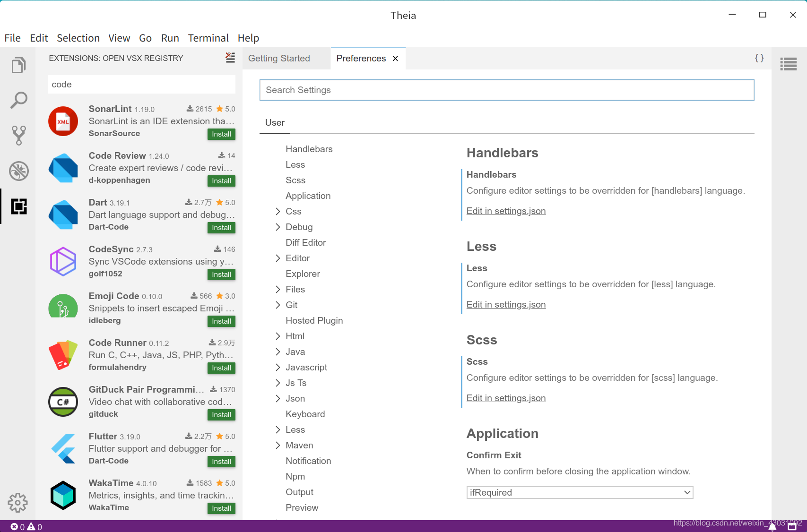Install the Dart extension

(x=221, y=228)
